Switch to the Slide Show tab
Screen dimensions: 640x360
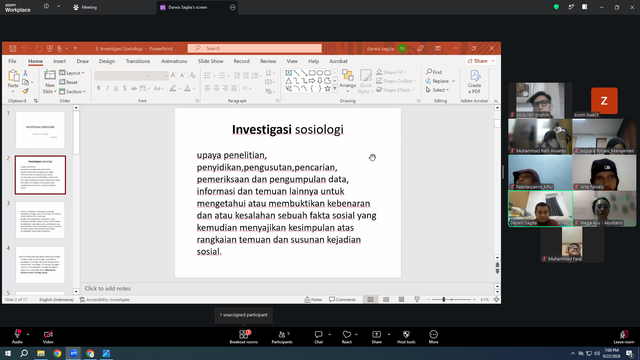coord(211,61)
